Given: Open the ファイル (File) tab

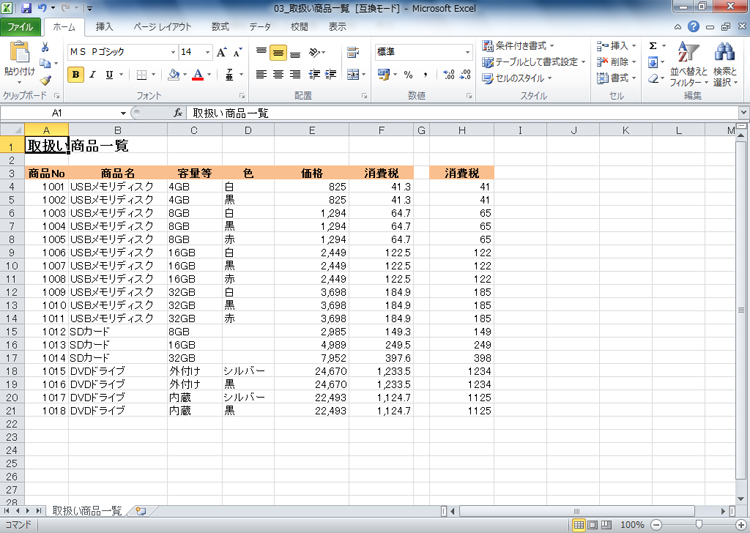Looking at the screenshot, I should [x=20, y=27].
